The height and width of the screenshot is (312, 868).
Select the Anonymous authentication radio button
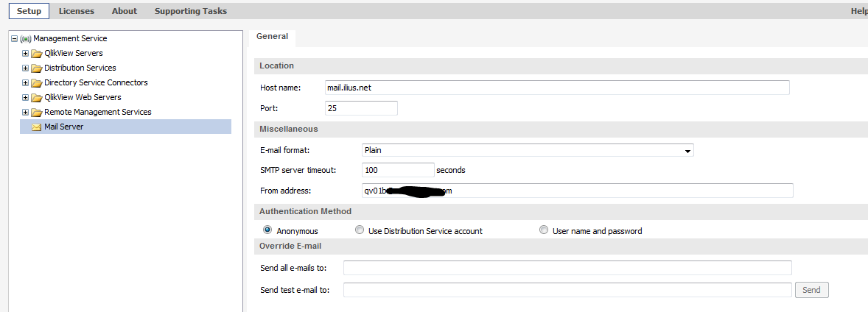tap(267, 230)
